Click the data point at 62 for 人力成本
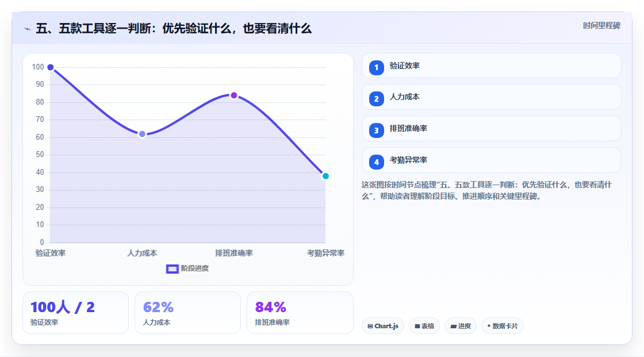Viewport: 644px width, 357px height. click(142, 134)
